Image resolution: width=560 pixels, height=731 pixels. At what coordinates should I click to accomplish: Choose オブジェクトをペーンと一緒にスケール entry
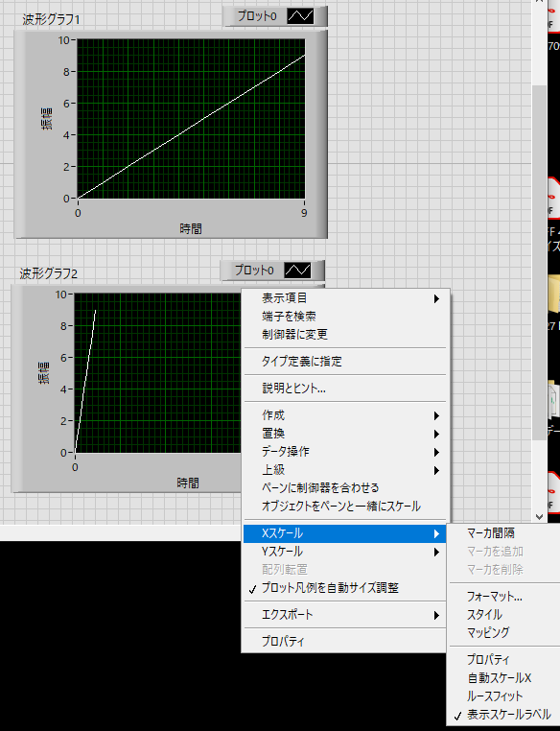tap(345, 506)
